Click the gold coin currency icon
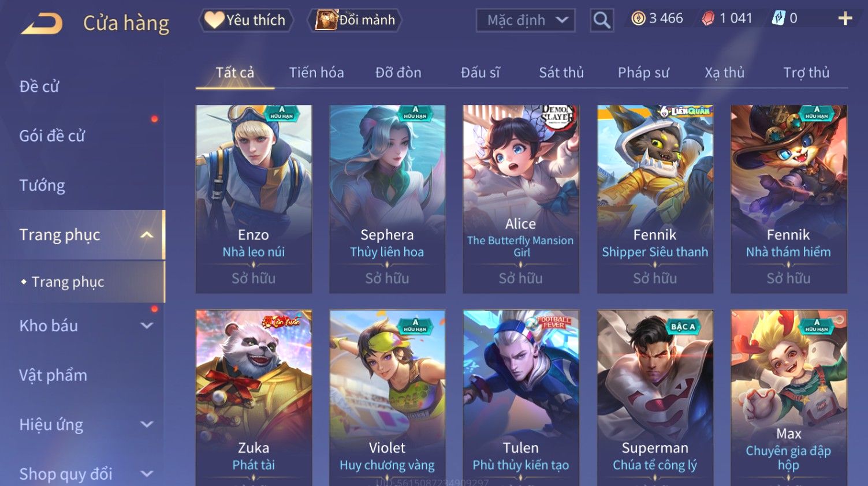 click(638, 18)
